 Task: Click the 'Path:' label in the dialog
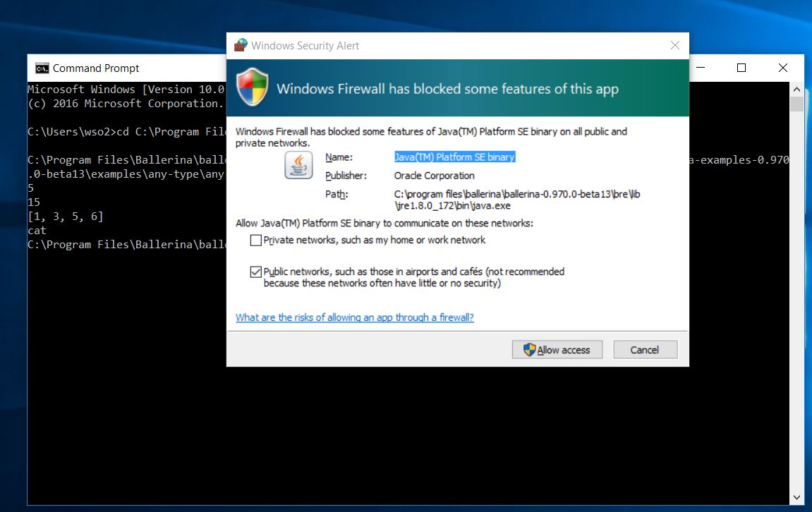337,195
